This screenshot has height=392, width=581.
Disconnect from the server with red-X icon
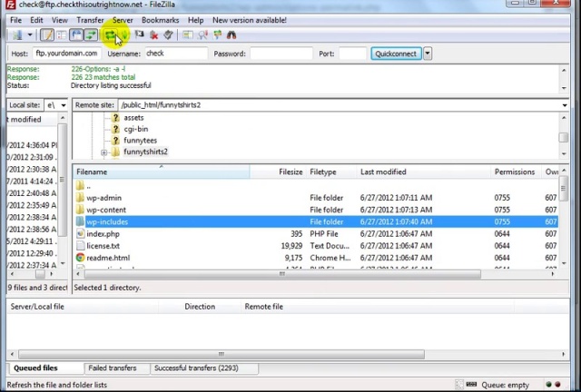(x=153, y=35)
